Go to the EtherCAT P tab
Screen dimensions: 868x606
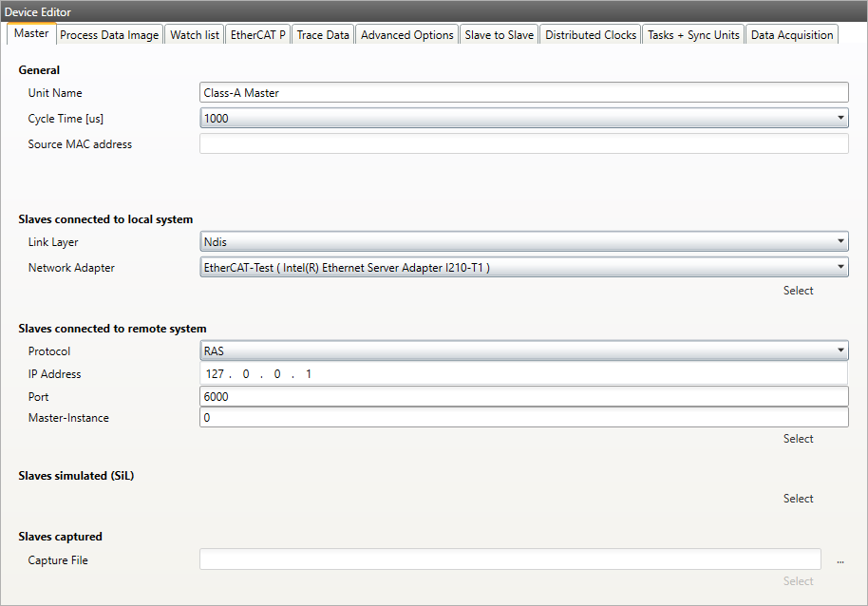(258, 35)
